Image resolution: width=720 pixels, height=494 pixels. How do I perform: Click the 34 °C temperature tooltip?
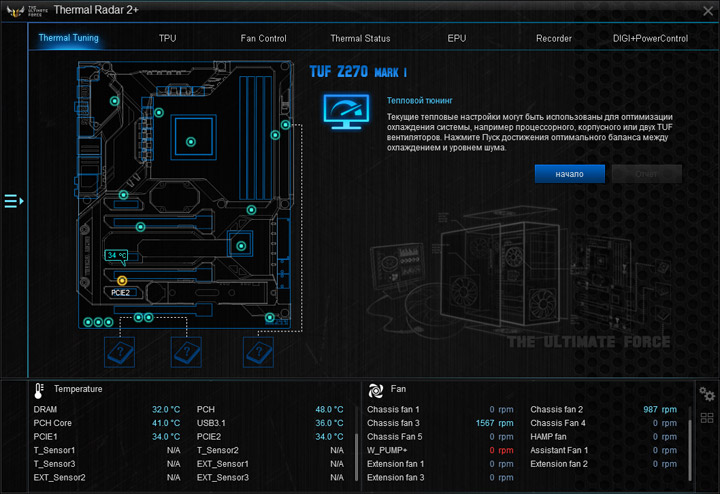click(x=116, y=256)
